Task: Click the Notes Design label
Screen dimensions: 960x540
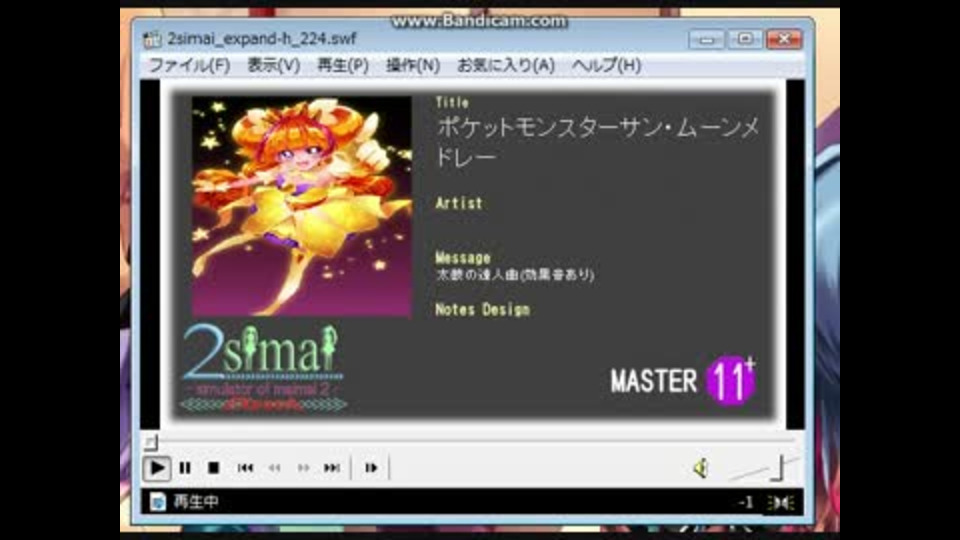Action: click(x=482, y=310)
